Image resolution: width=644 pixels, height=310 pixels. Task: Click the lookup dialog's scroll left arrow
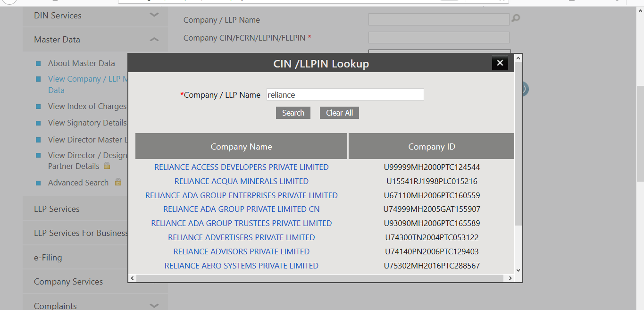point(133,278)
